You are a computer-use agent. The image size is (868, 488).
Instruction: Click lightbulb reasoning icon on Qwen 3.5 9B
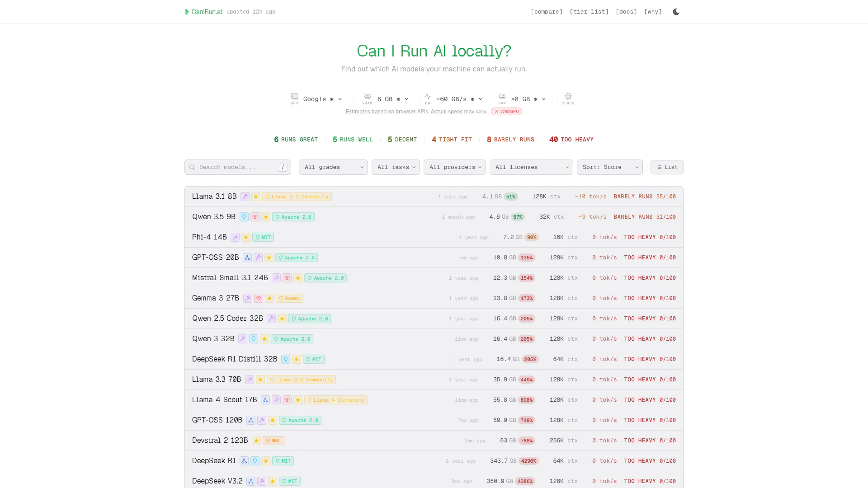click(244, 217)
